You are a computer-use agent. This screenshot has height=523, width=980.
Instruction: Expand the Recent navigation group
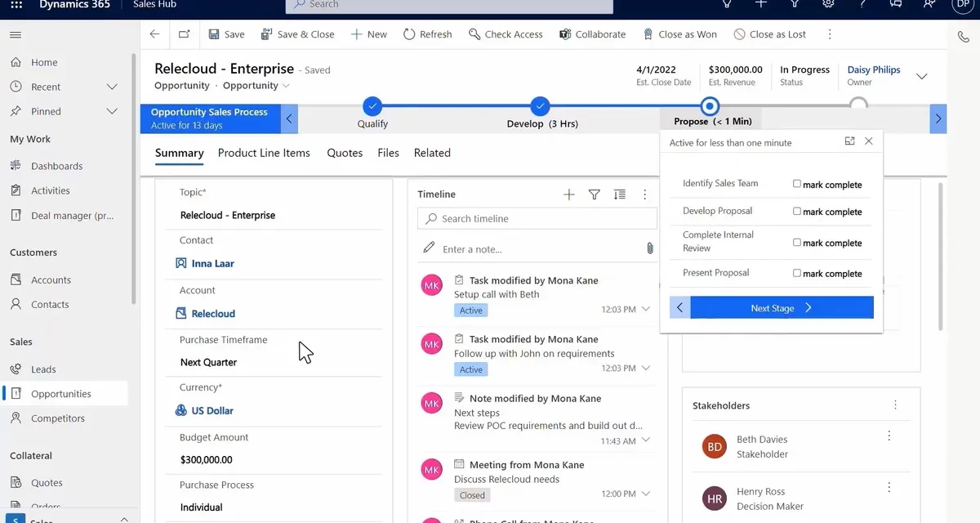tap(113, 87)
